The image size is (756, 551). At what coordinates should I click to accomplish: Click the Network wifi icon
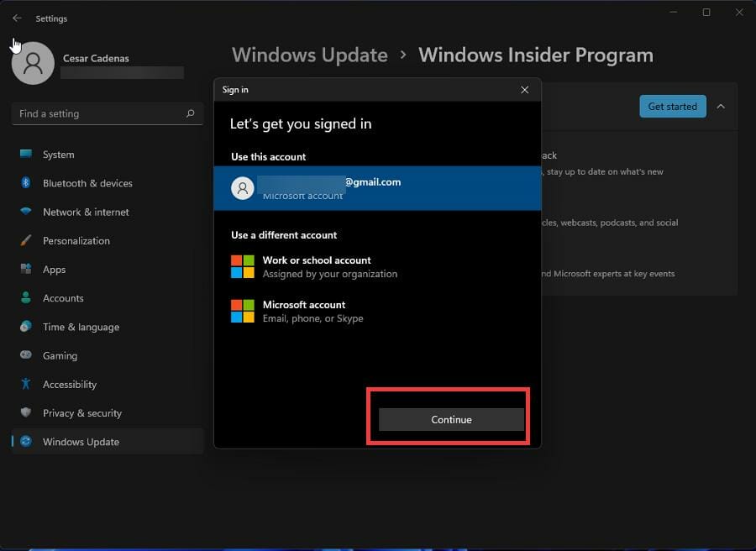point(25,211)
